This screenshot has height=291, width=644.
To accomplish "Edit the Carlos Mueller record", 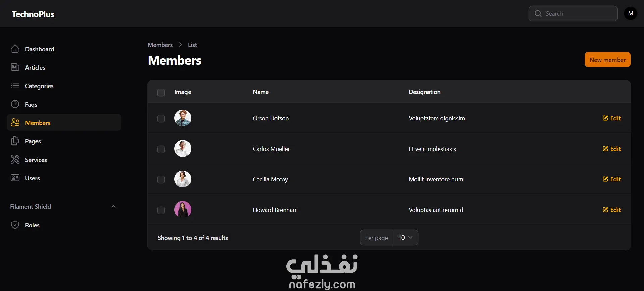I will [611, 149].
